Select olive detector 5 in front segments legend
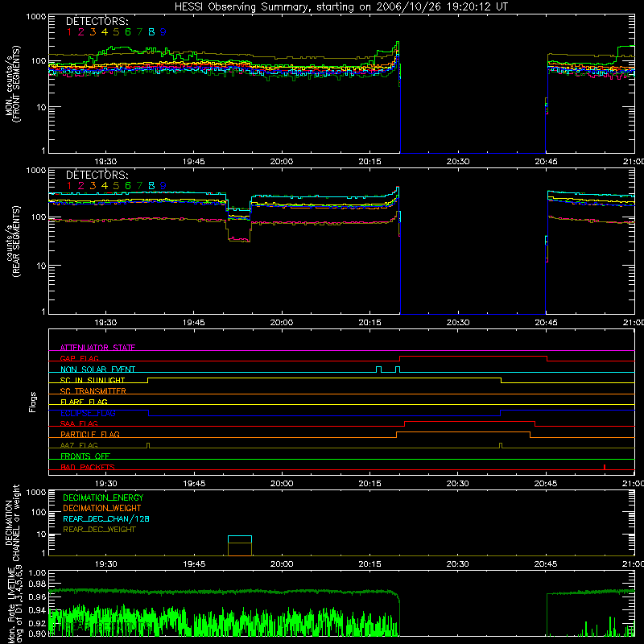 pos(116,31)
